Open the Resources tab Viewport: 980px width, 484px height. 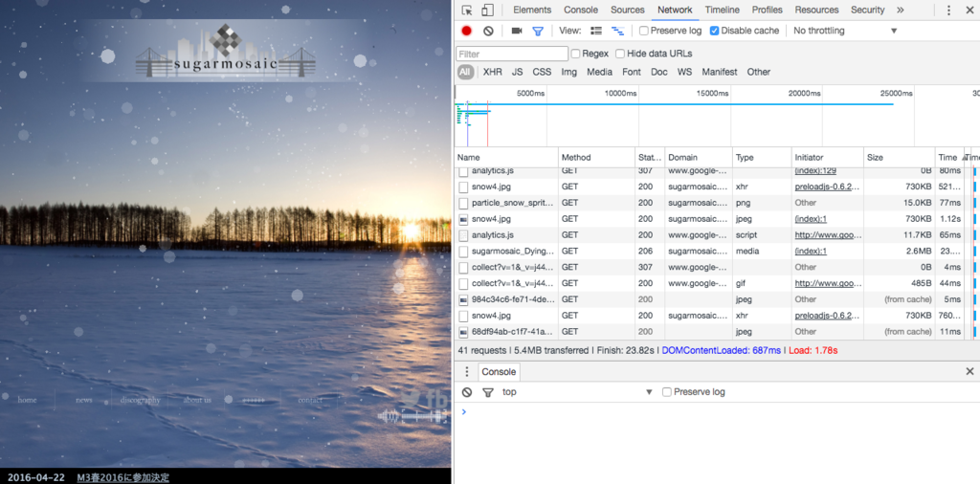coord(816,10)
